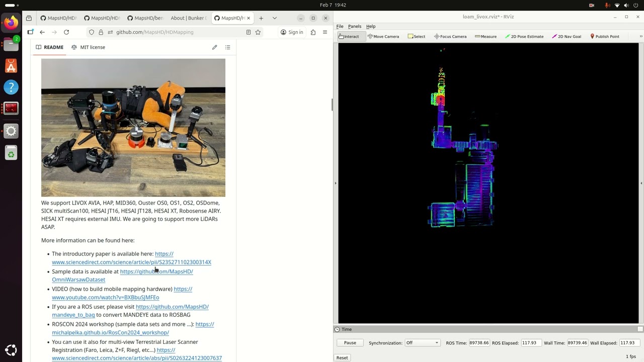Viewport: 644px width, 362px height.
Task: Expand the RViz toolbar overflow chevron
Action: [x=640, y=36]
